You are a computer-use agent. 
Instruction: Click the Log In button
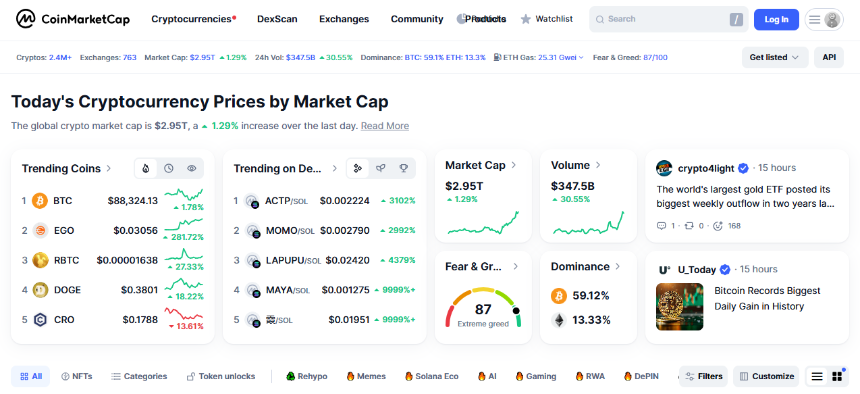(776, 19)
